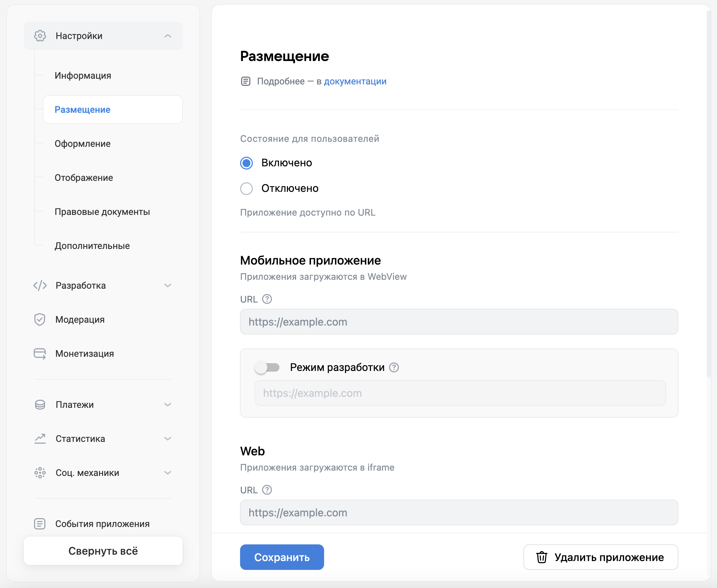Select the code icon for Разработка
This screenshot has width=717, height=588.
(40, 285)
